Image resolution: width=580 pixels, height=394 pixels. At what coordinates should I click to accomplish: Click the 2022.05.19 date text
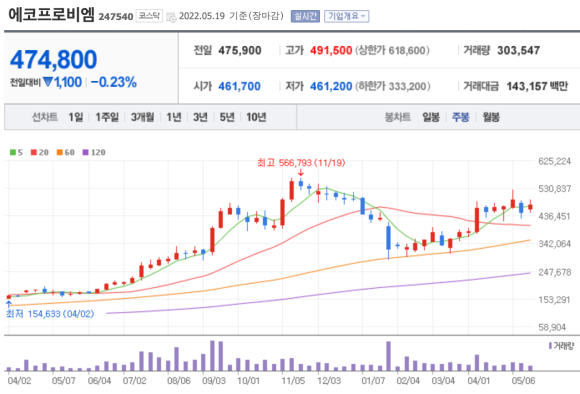(x=202, y=16)
